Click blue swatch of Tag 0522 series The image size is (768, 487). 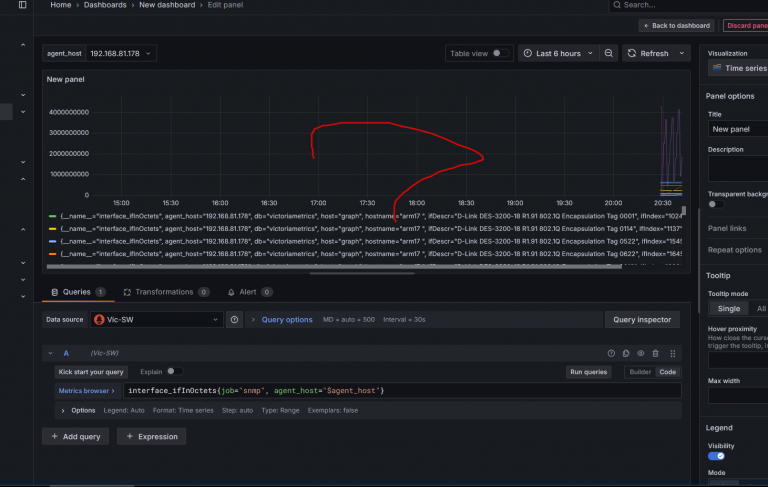coord(52,242)
